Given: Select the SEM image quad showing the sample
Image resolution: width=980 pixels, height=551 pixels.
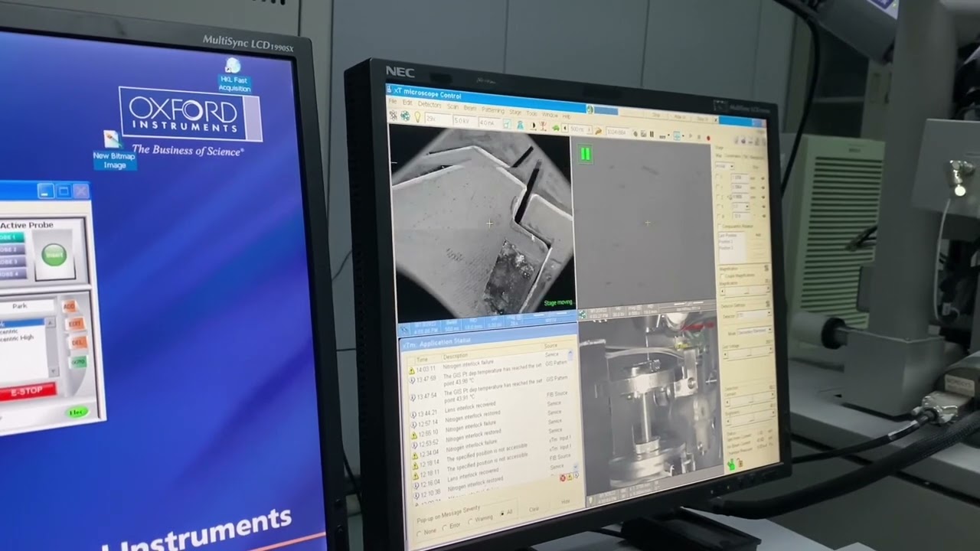Looking at the screenshot, I should pos(482,222).
